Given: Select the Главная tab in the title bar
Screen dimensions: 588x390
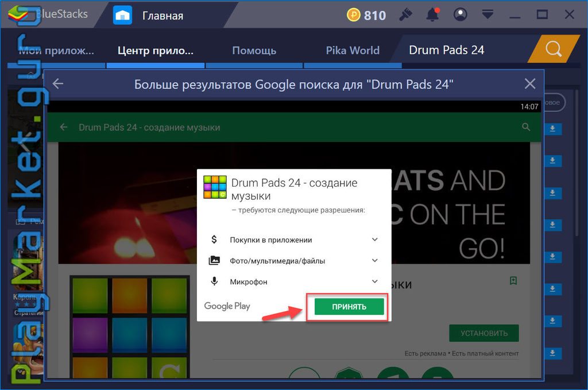Looking at the screenshot, I should click(x=163, y=16).
